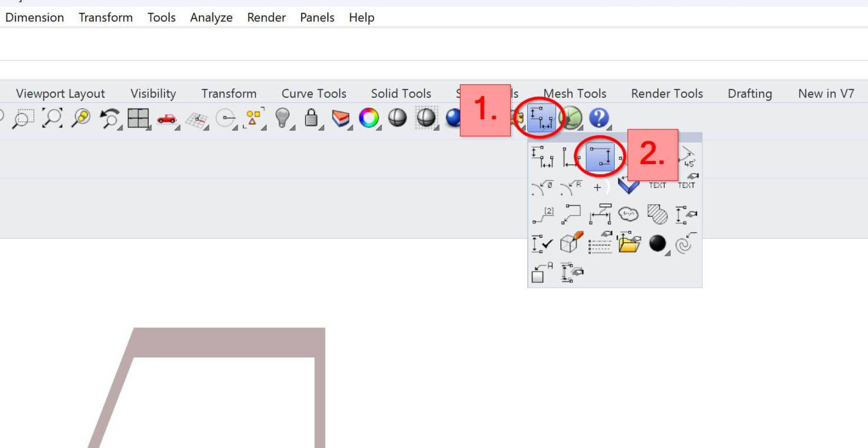
Task: Click the revision cloud tool
Action: point(628,214)
